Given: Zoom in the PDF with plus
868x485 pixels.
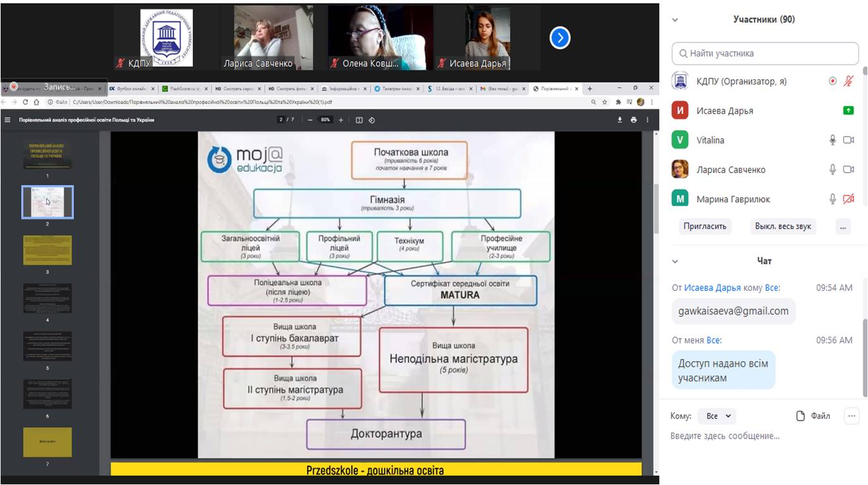Looking at the screenshot, I should [341, 120].
